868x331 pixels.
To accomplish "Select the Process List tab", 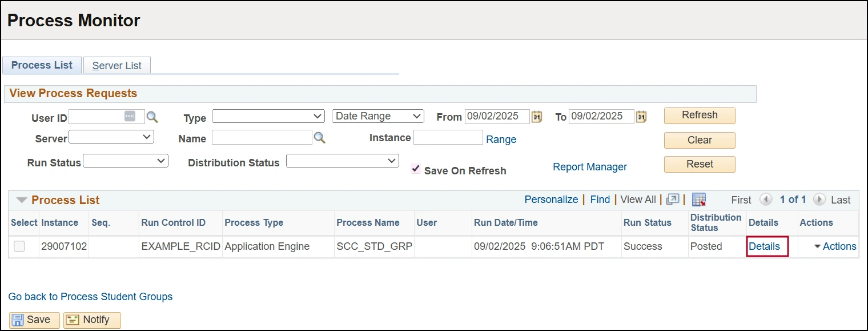I will [42, 65].
